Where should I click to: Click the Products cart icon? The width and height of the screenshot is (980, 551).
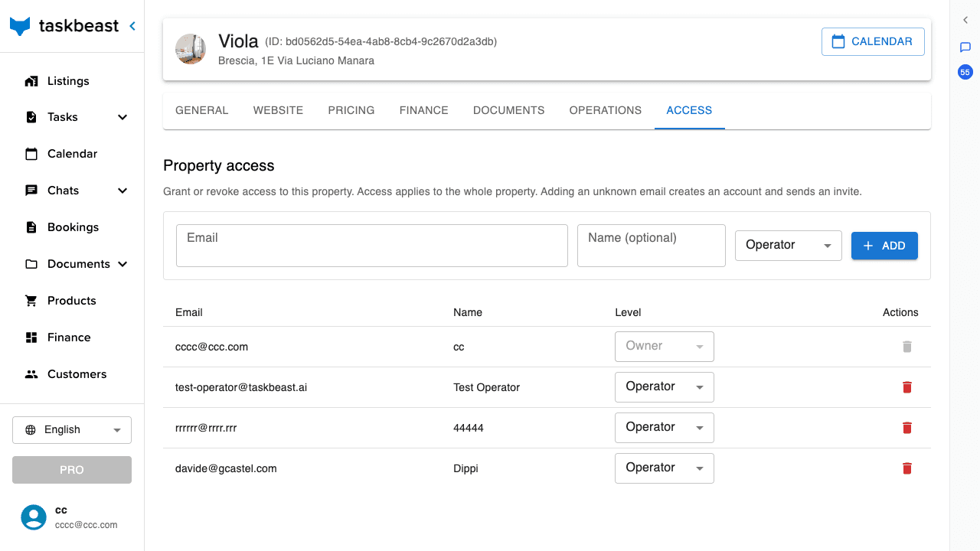click(31, 301)
